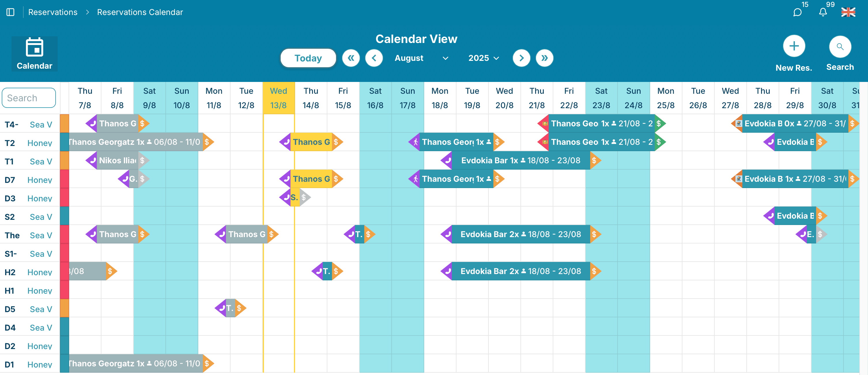
Task: Click orange color block for room T4
Action: (x=64, y=123)
